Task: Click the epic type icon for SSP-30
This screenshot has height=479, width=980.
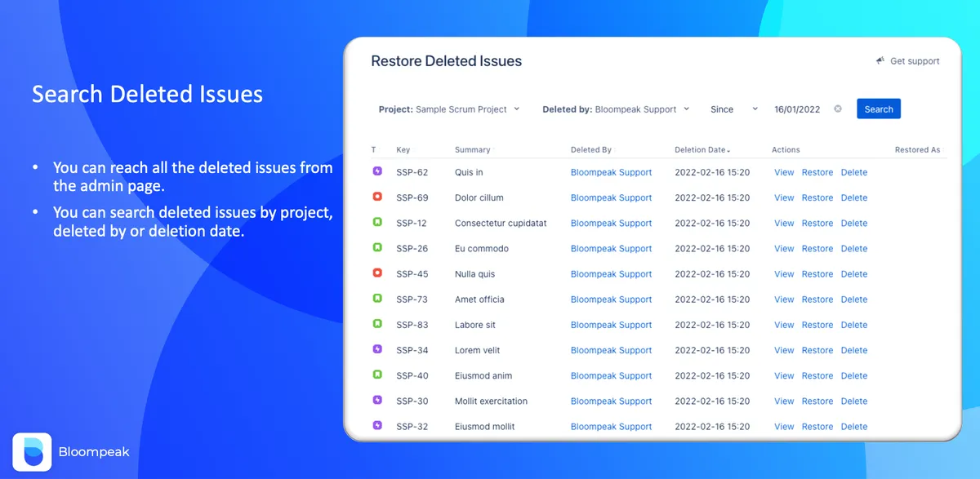Action: 377,400
